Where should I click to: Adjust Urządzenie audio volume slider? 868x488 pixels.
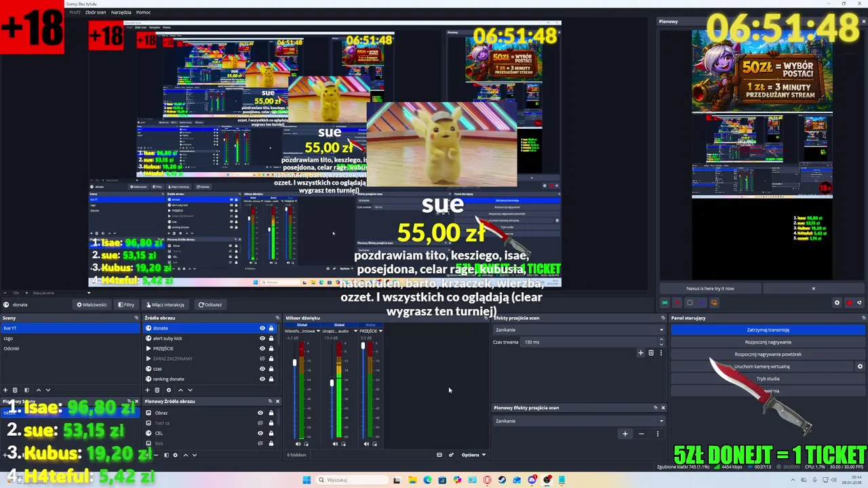click(332, 383)
